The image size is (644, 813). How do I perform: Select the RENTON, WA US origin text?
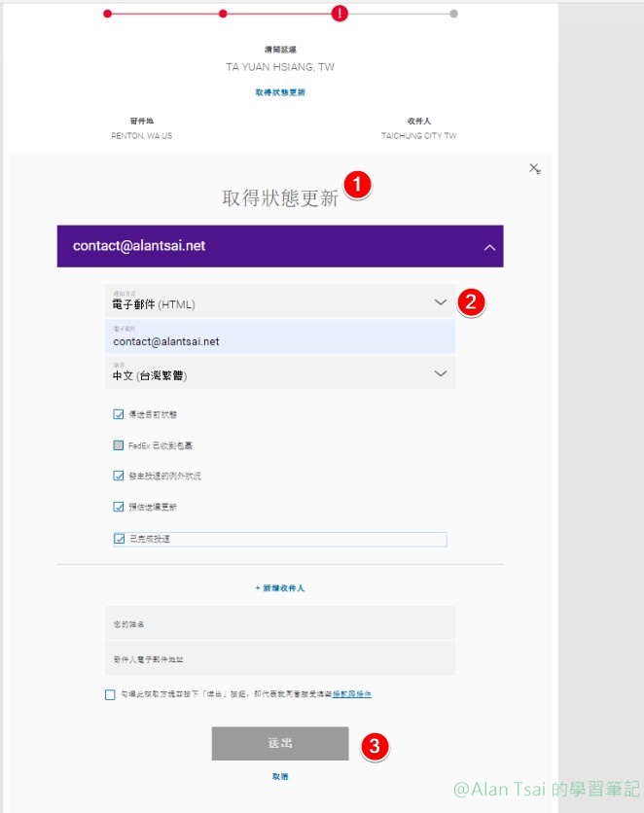142,136
